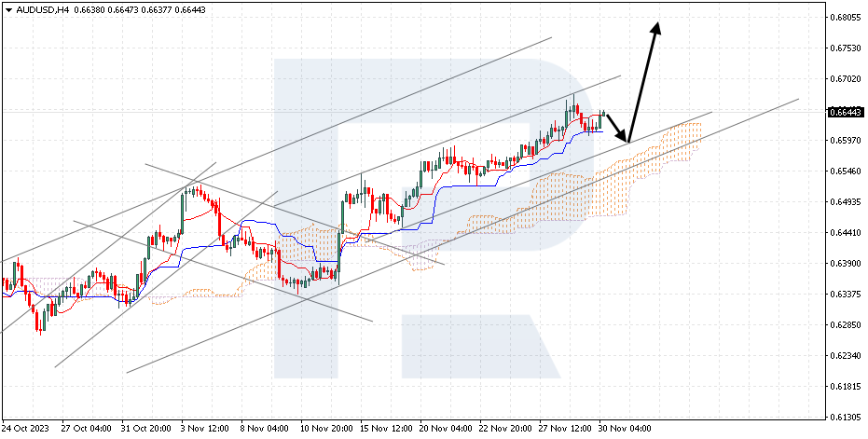This screenshot has width=868, height=439.
Task: Click the 3 Nov 12:00 time label
Action: pos(203,429)
